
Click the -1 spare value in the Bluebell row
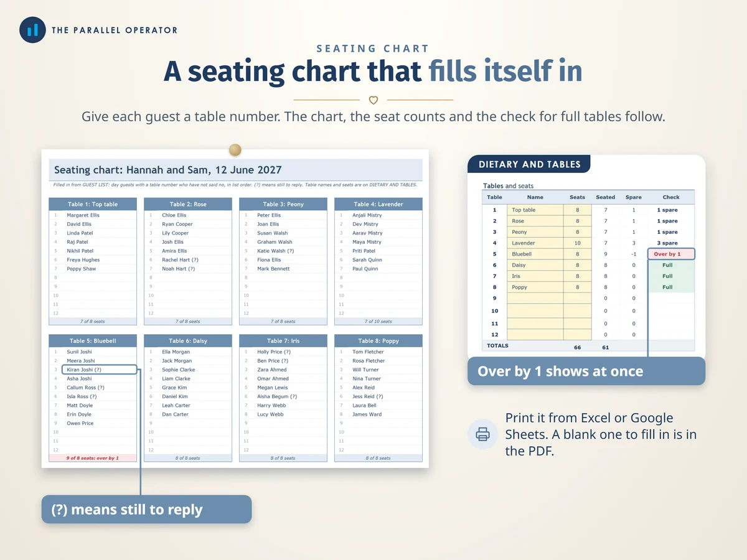coord(634,254)
